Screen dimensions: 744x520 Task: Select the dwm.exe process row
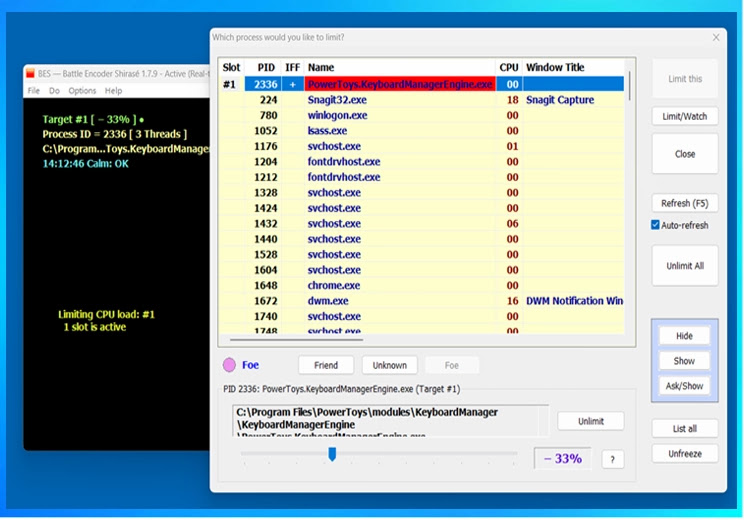point(422,301)
